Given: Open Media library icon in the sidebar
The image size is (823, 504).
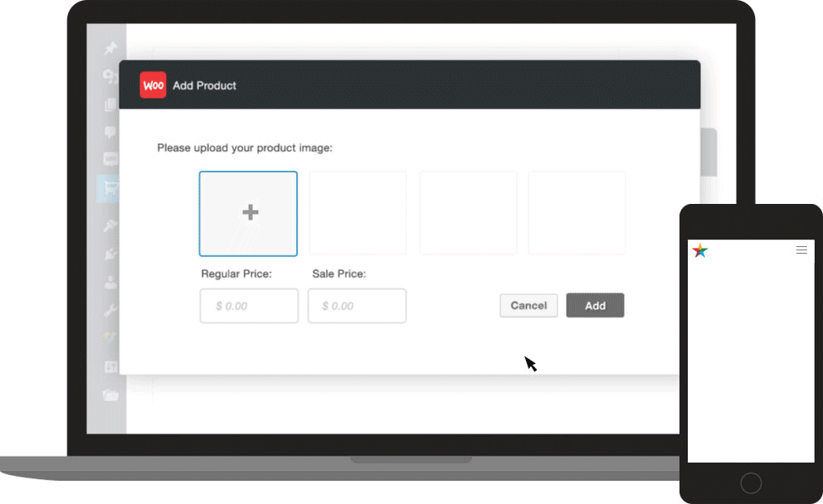Looking at the screenshot, I should pyautogui.click(x=110, y=76).
